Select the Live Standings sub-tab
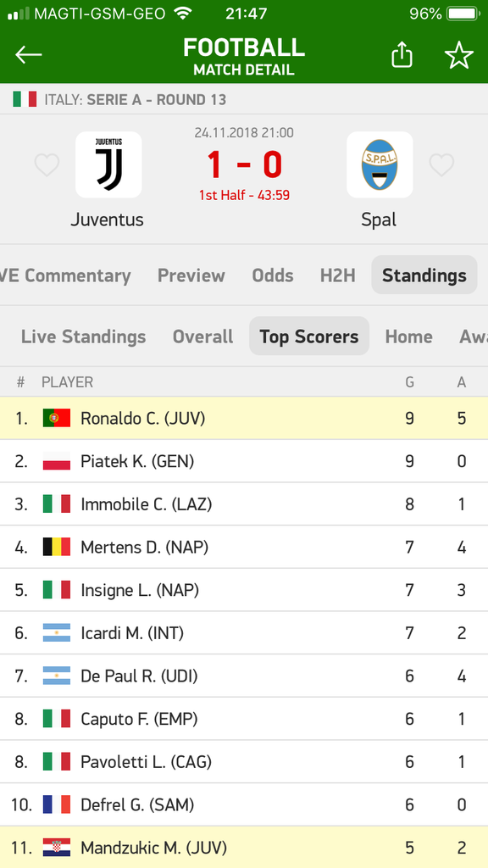Viewport: 488px width, 868px height. [x=84, y=337]
